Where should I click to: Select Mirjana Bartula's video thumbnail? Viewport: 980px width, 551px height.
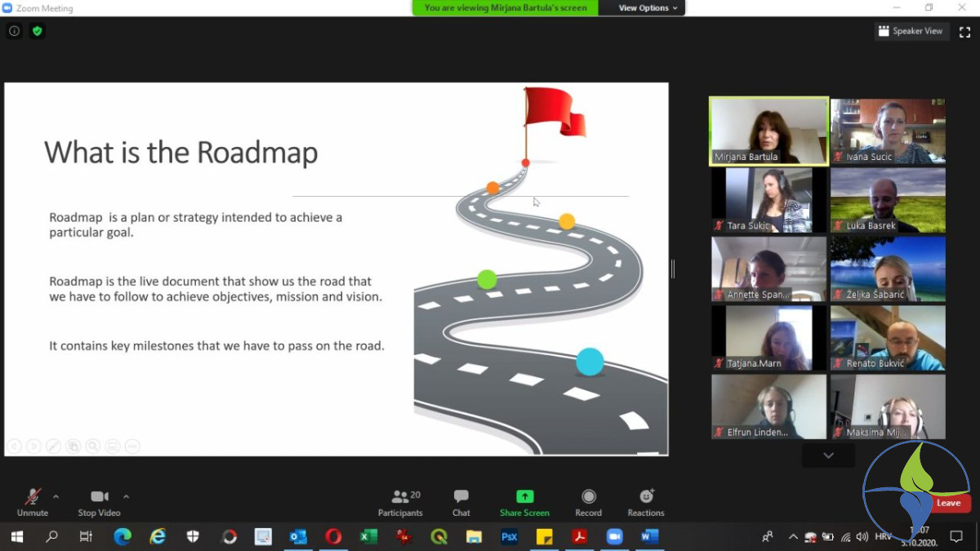[x=768, y=131]
